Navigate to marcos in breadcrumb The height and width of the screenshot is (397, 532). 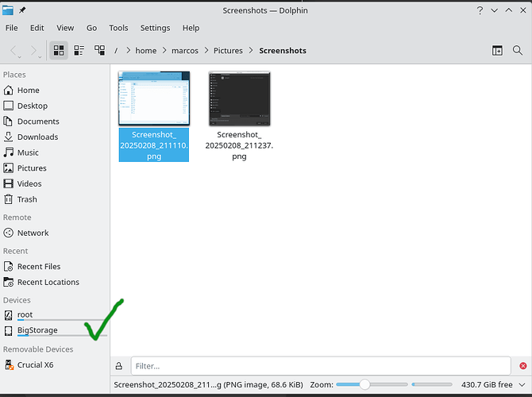(185, 51)
